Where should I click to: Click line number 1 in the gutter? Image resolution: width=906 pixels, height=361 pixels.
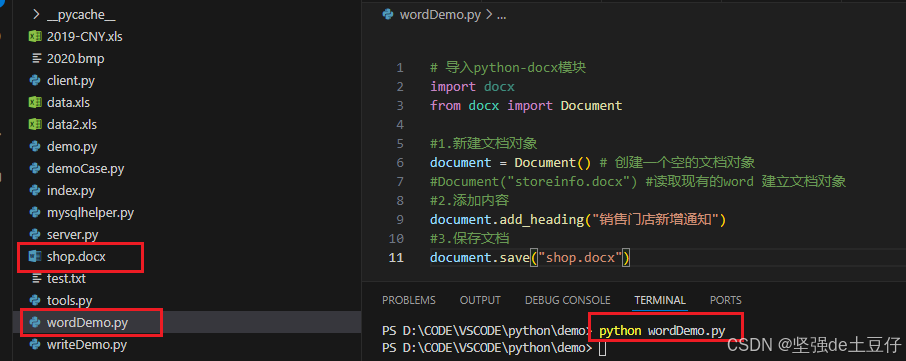(400, 68)
